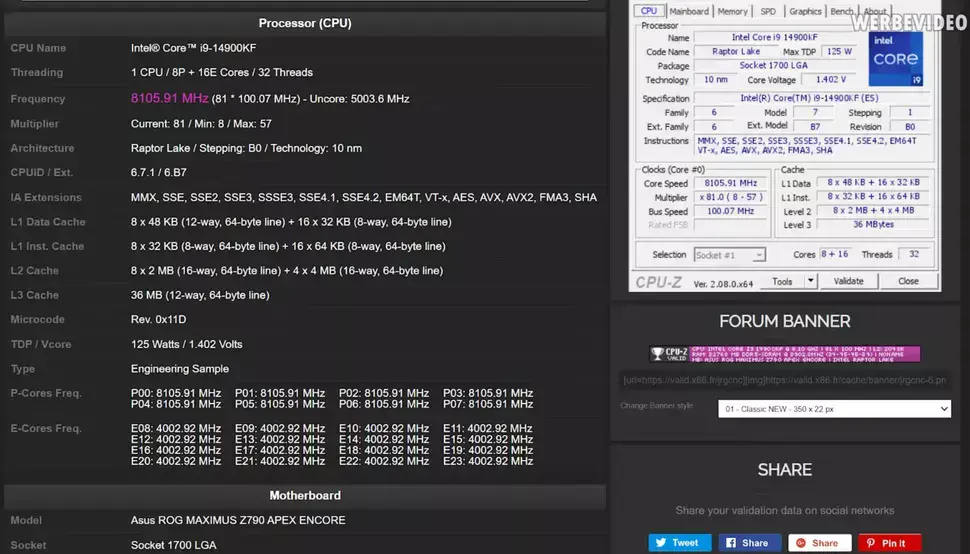Click the Pin It button
Image resolution: width=970 pixels, height=554 pixels.
tap(890, 543)
